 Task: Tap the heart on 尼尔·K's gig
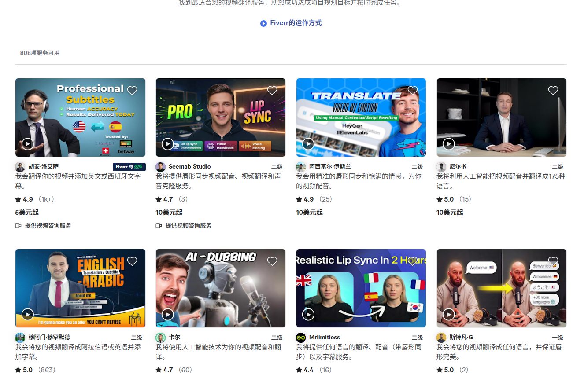pos(553,91)
